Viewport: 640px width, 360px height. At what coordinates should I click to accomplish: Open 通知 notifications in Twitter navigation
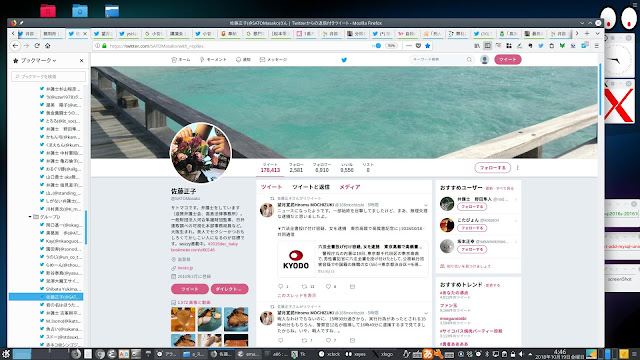pos(243,60)
